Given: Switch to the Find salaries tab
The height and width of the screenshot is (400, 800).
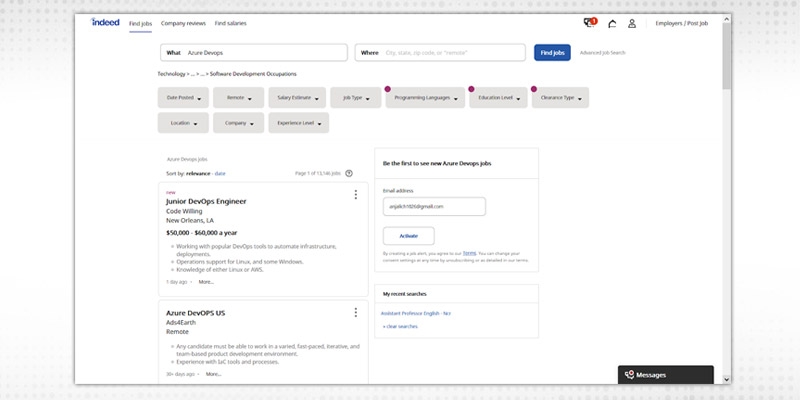Looking at the screenshot, I should click(x=230, y=23).
